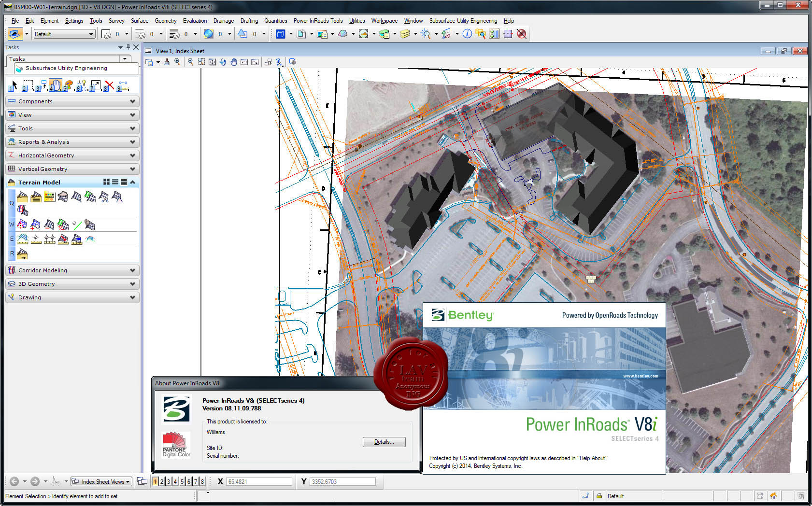This screenshot has height=506, width=812.
Task: Open the Workspace menu
Action: 385,21
